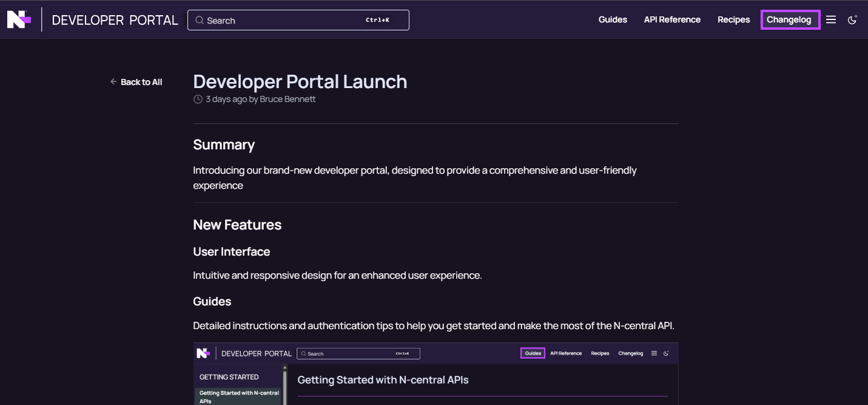Click the back arrow icon beside Back to All
The width and height of the screenshot is (868, 405).
coord(113,81)
